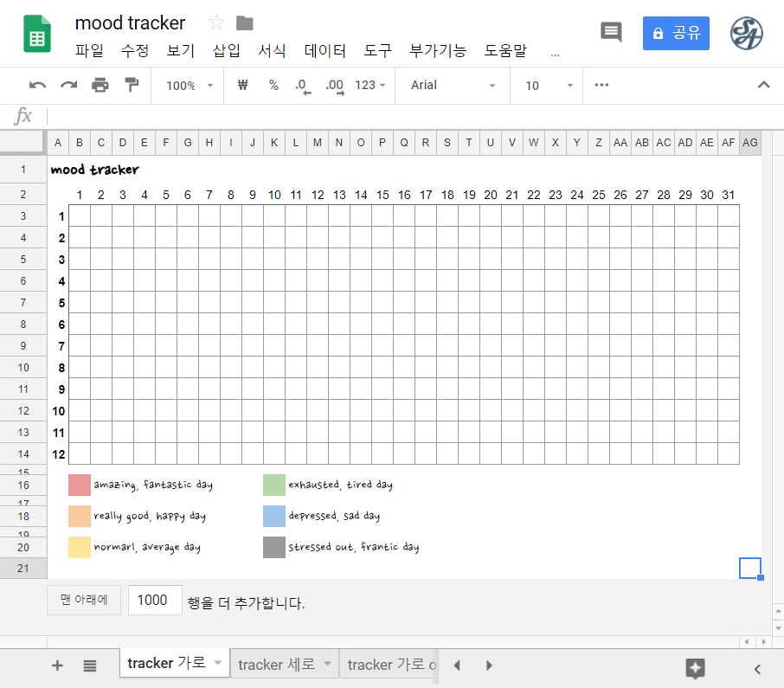Open the 삽입 menu

pos(226,50)
